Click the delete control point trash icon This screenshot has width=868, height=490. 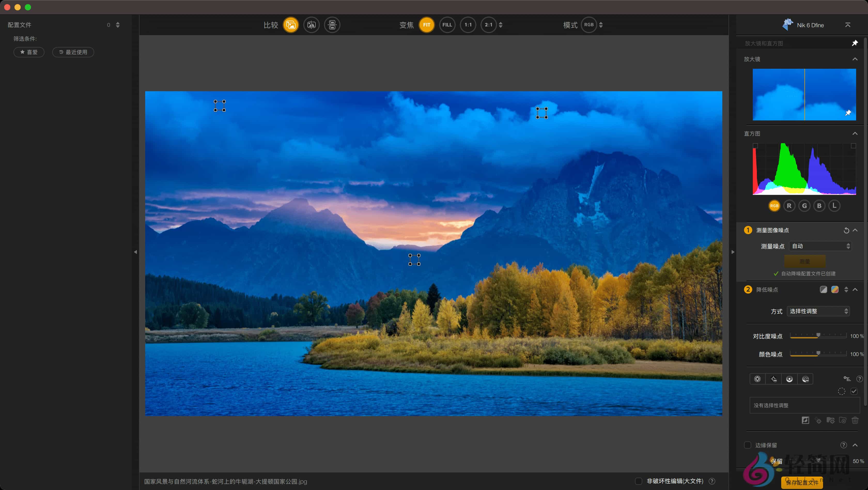tap(856, 420)
